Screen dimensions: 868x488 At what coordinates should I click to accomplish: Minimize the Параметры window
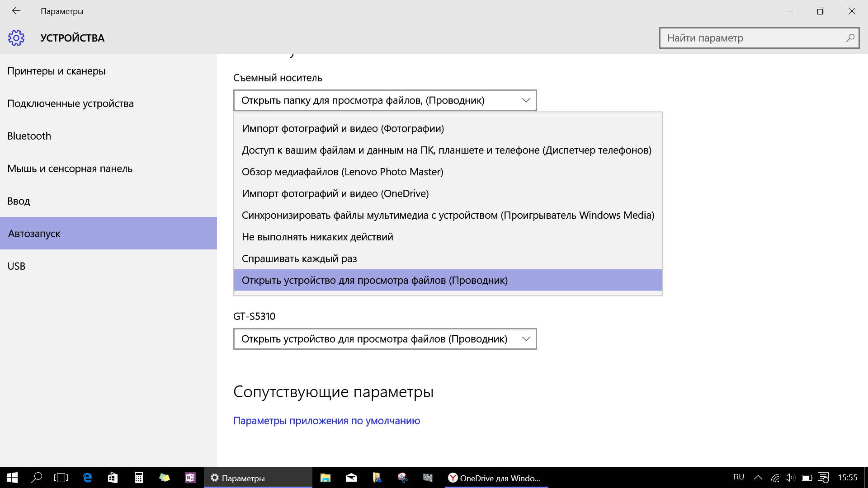[x=790, y=11]
